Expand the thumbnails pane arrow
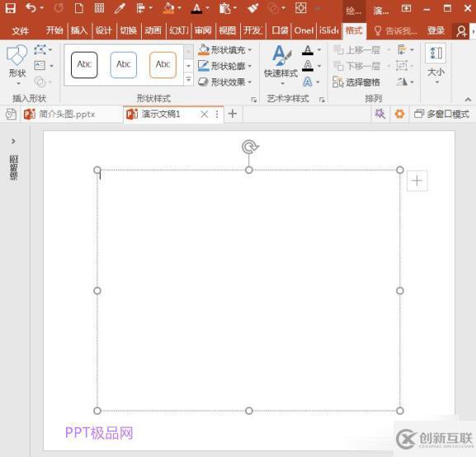The height and width of the screenshot is (457, 476). point(13,141)
